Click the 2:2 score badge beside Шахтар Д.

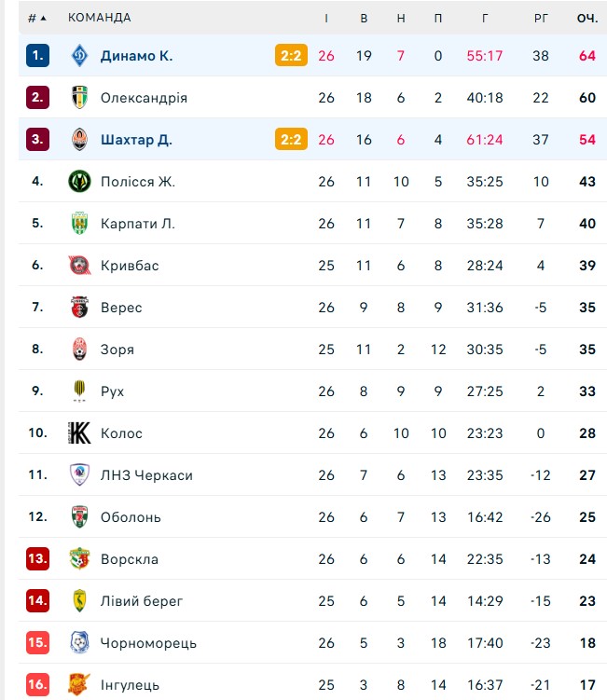click(290, 140)
